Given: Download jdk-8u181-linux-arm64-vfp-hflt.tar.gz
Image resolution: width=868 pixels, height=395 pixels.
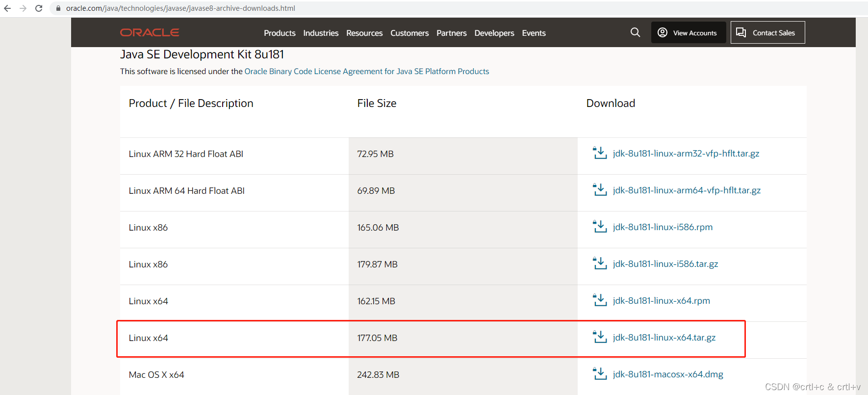Looking at the screenshot, I should (687, 190).
